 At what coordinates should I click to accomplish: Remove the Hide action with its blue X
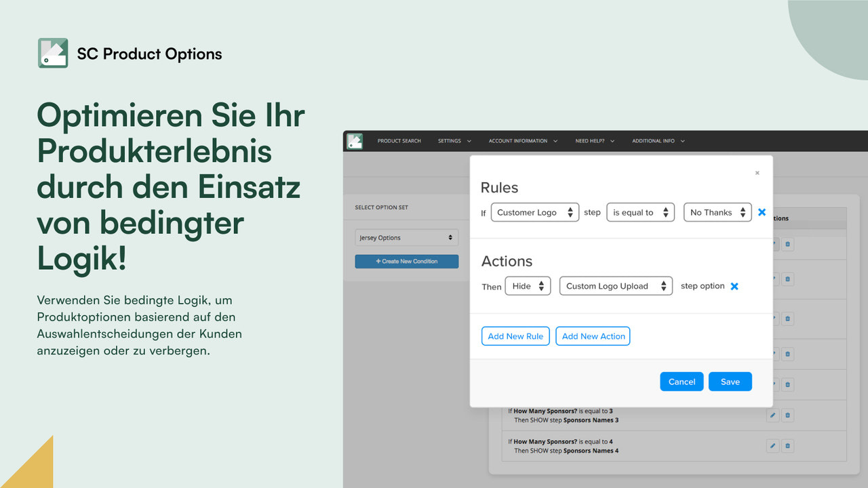(x=734, y=286)
